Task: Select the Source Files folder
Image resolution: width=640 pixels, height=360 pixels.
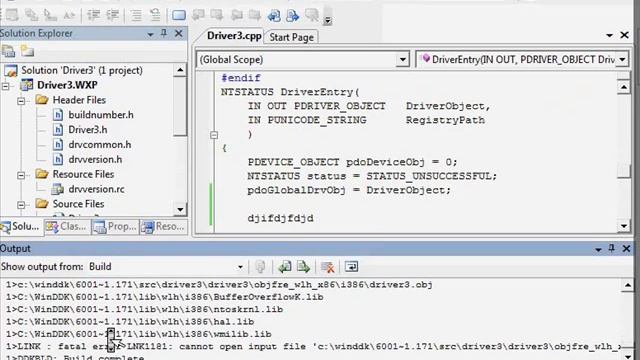Action: [x=78, y=204]
